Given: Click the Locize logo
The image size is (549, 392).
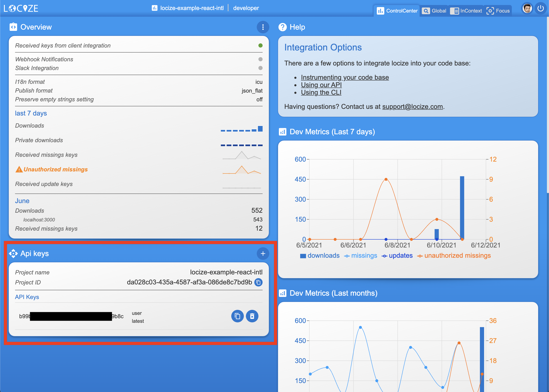Looking at the screenshot, I should pyautogui.click(x=21, y=8).
